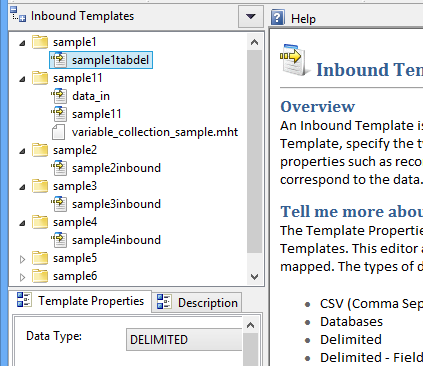The width and height of the screenshot is (423, 366).
Task: Switch to the Template Properties tab
Action: (x=80, y=301)
